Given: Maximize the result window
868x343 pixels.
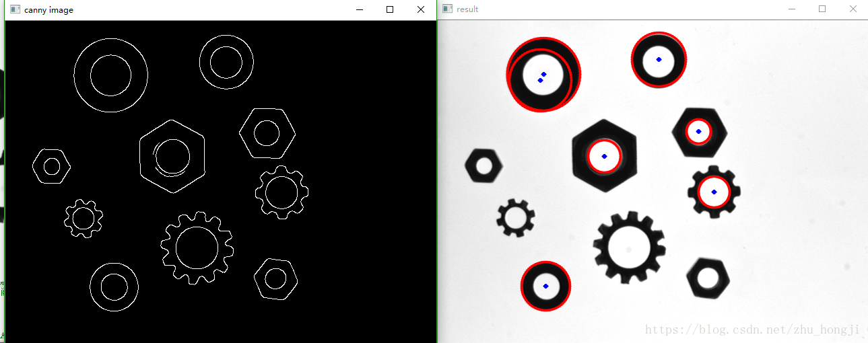Looking at the screenshot, I should [822, 9].
